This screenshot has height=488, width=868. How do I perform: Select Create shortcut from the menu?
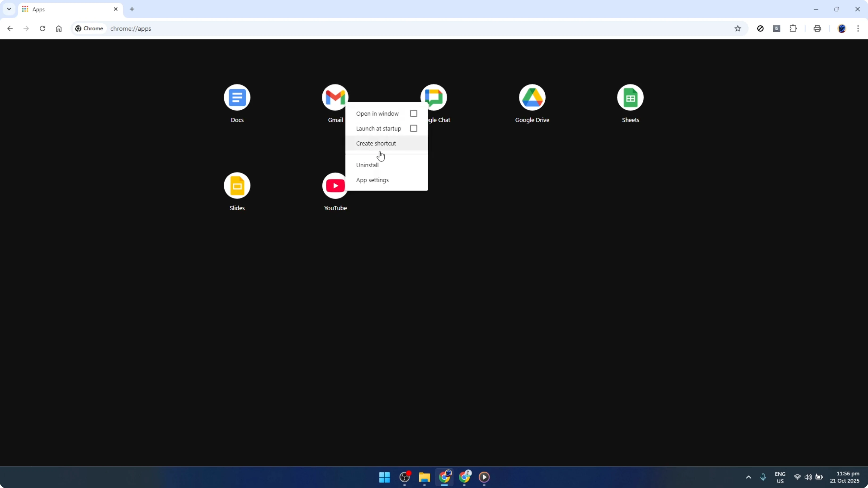click(376, 143)
